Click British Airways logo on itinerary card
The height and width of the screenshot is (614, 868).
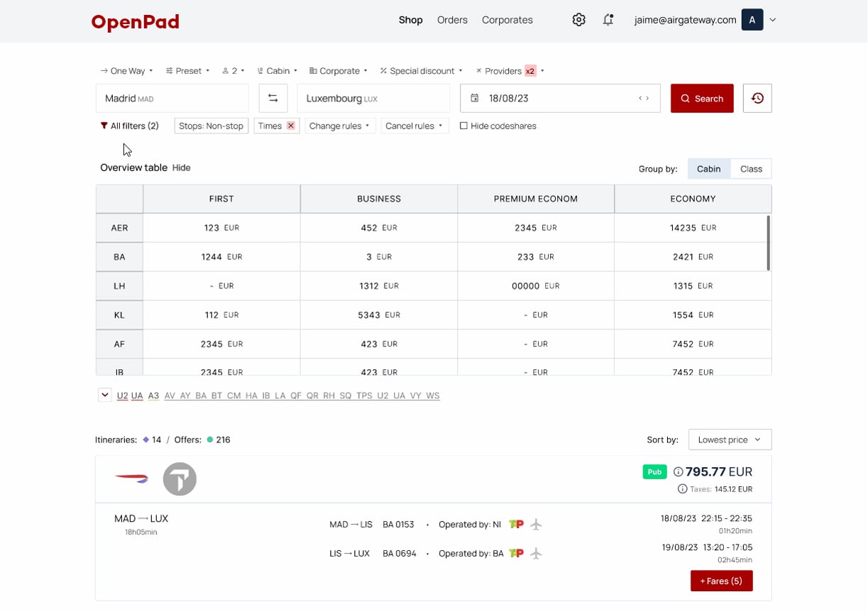tap(131, 479)
